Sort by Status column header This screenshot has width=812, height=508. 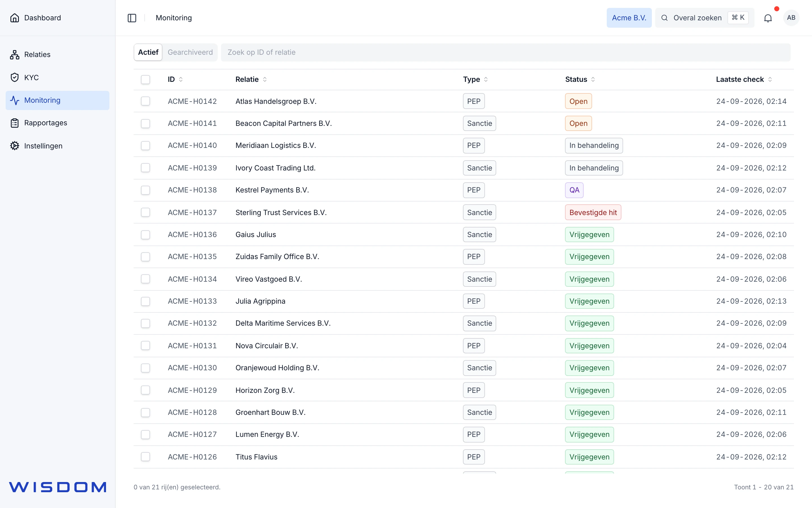point(580,80)
